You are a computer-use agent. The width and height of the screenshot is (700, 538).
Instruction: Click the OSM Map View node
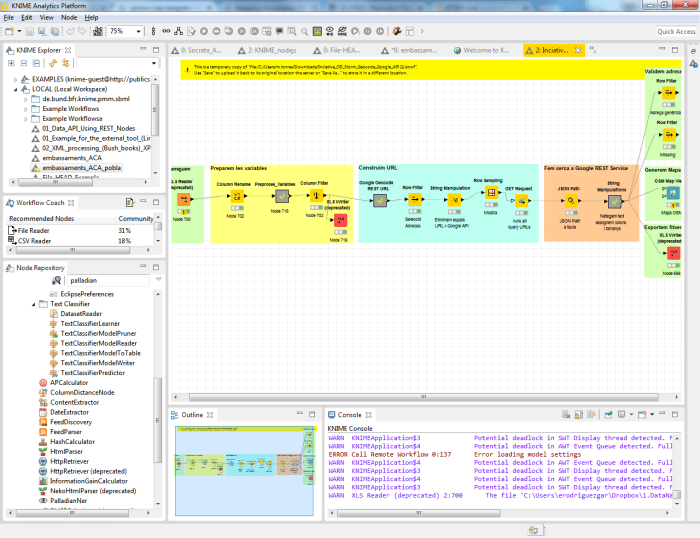tap(671, 192)
